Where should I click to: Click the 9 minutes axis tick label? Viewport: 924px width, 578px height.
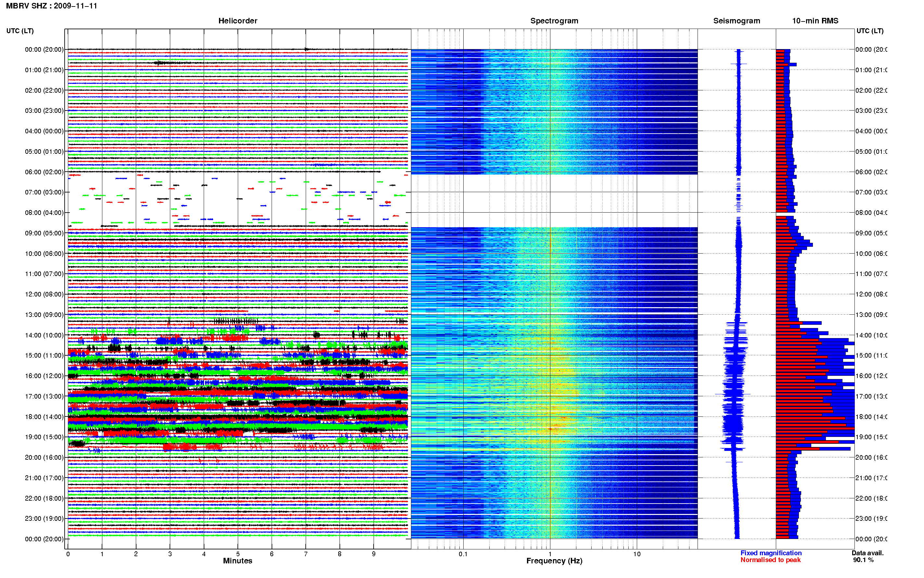(x=374, y=554)
